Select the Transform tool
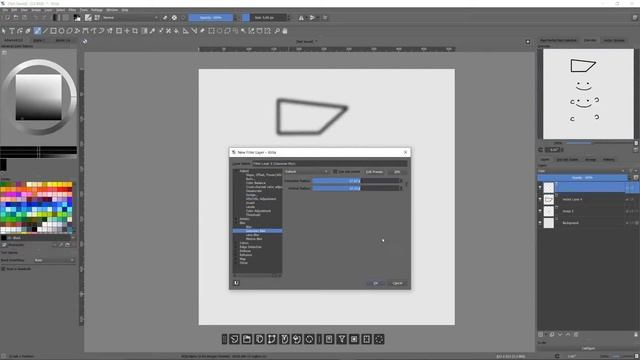 coord(119,31)
